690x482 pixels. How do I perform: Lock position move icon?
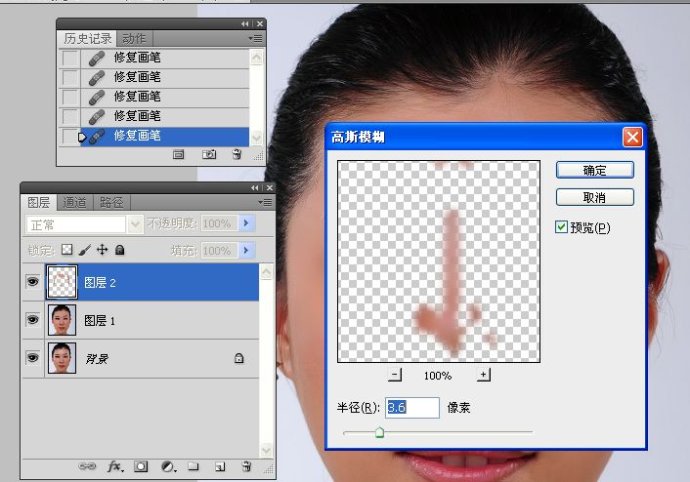tap(102, 250)
